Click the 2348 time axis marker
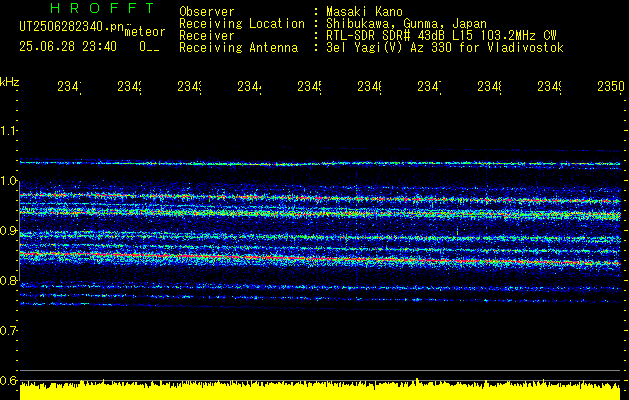 [490, 86]
